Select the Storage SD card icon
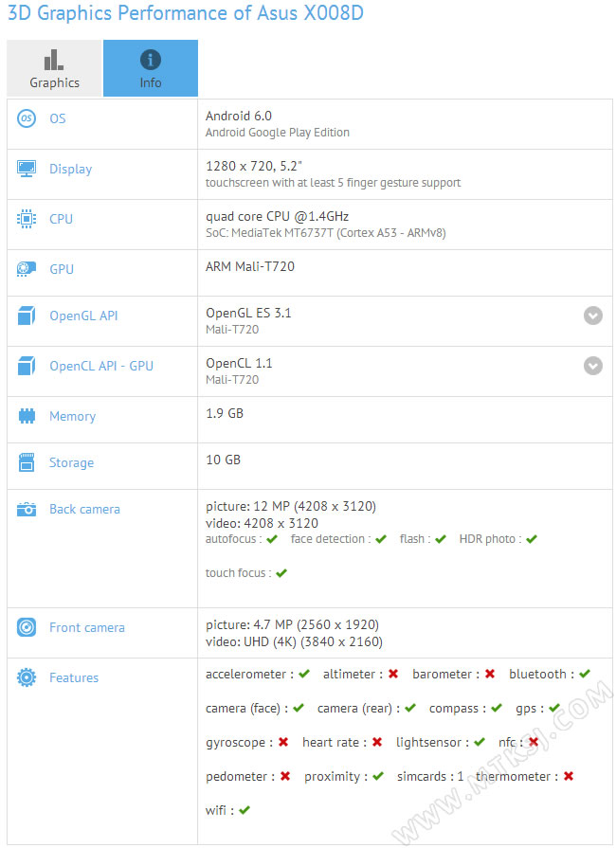This screenshot has height=848, width=616. (x=27, y=462)
